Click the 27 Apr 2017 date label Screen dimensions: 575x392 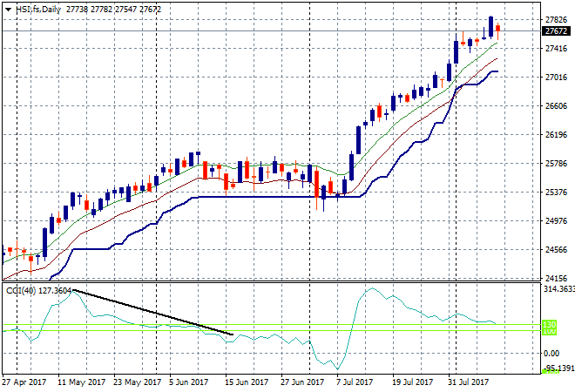click(24, 382)
